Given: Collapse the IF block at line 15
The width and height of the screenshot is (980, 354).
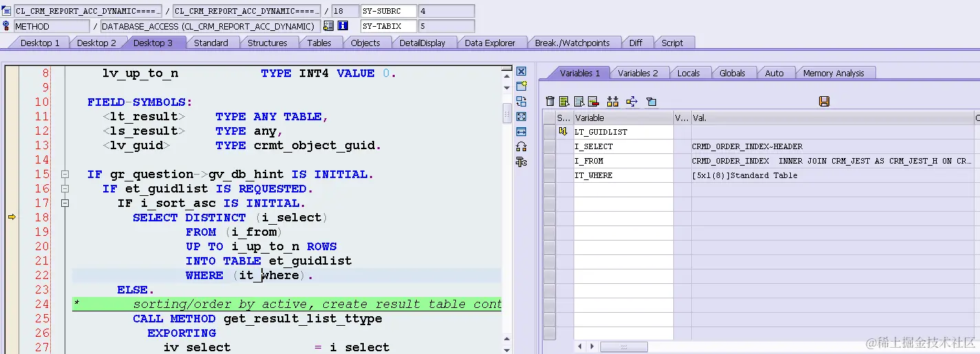Looking at the screenshot, I should pos(65,175).
